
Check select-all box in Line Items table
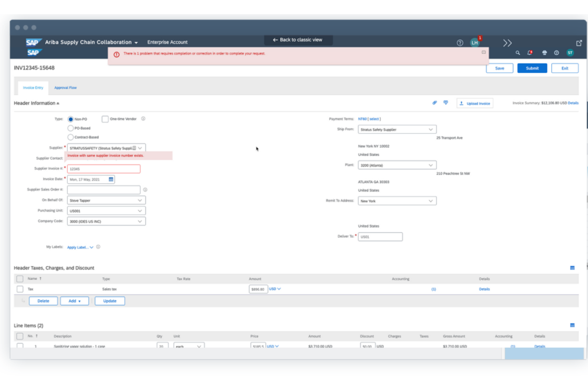pyautogui.click(x=20, y=336)
